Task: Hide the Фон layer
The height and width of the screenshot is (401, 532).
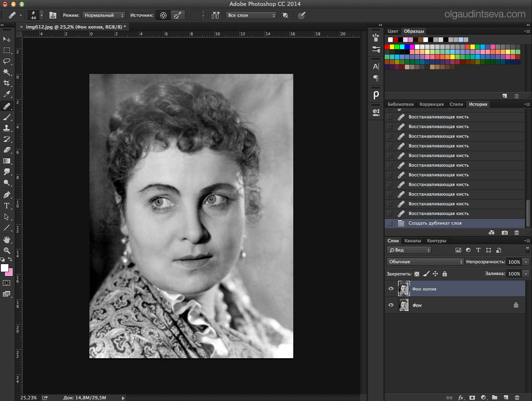Action: tap(391, 305)
